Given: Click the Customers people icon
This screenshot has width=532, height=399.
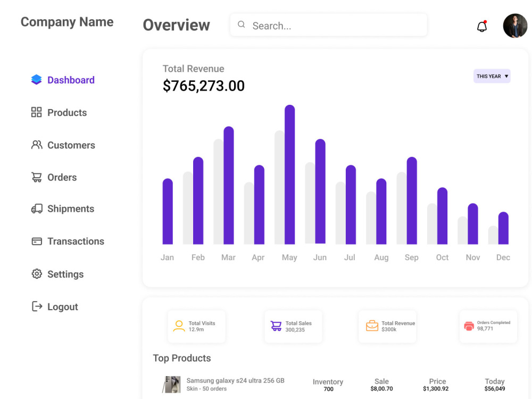Looking at the screenshot, I should tap(36, 145).
